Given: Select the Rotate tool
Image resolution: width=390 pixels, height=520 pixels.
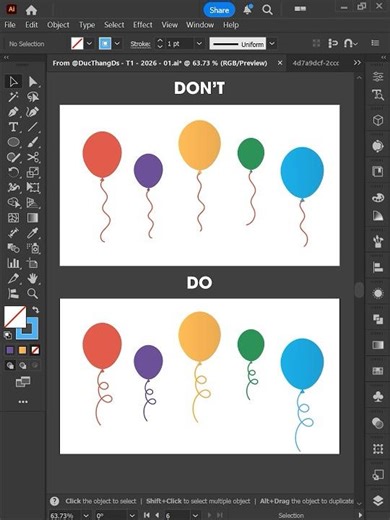Looking at the screenshot, I should tap(13, 172).
